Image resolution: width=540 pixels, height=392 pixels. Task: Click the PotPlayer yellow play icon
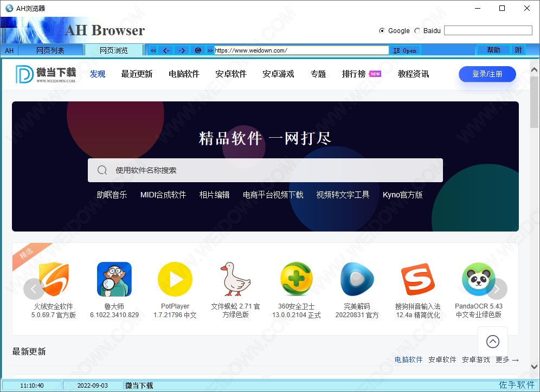pos(175,279)
